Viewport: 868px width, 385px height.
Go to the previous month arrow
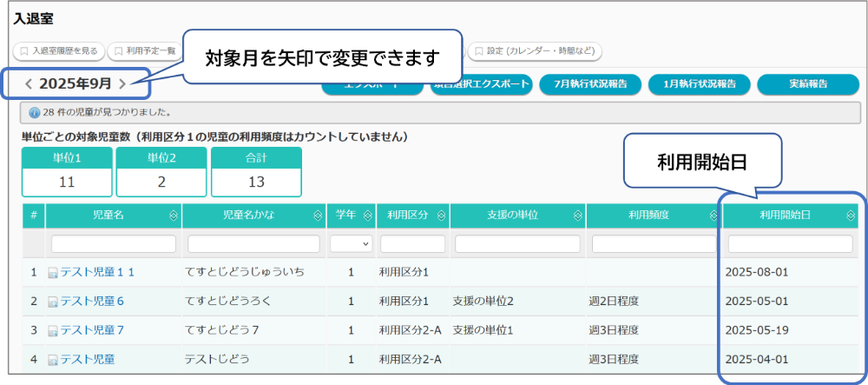pos(29,84)
